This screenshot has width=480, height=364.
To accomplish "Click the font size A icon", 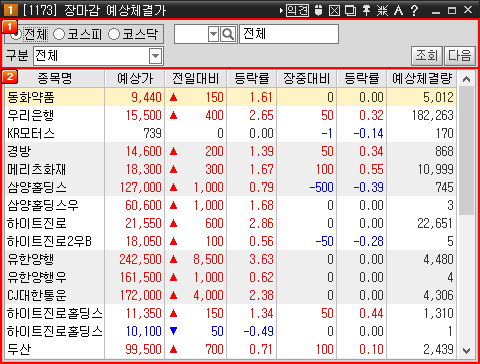I will click(398, 10).
